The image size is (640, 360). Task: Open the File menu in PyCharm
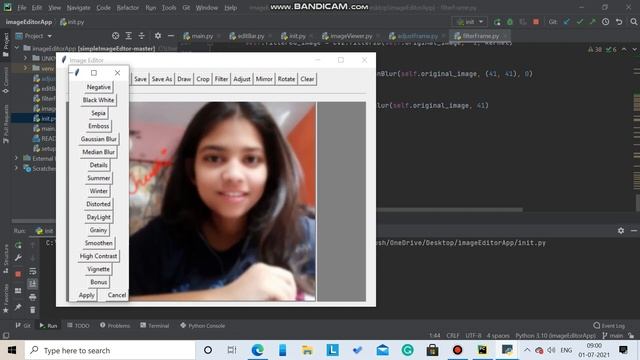tap(22, 8)
